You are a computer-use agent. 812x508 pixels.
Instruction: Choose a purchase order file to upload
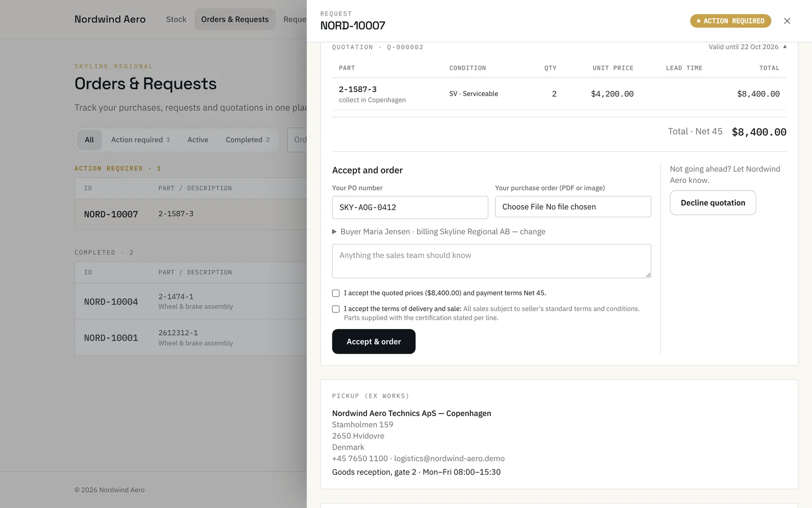[573, 207]
